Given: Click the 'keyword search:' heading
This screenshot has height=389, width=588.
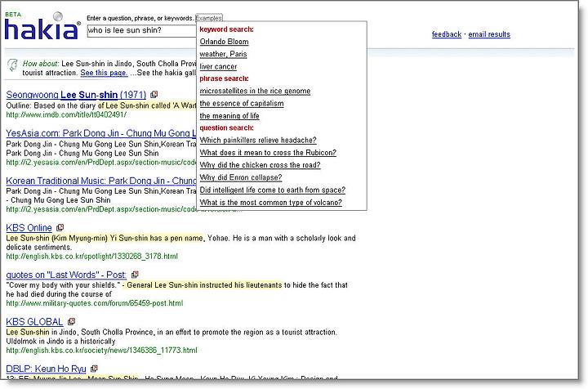Looking at the screenshot, I should pos(226,29).
